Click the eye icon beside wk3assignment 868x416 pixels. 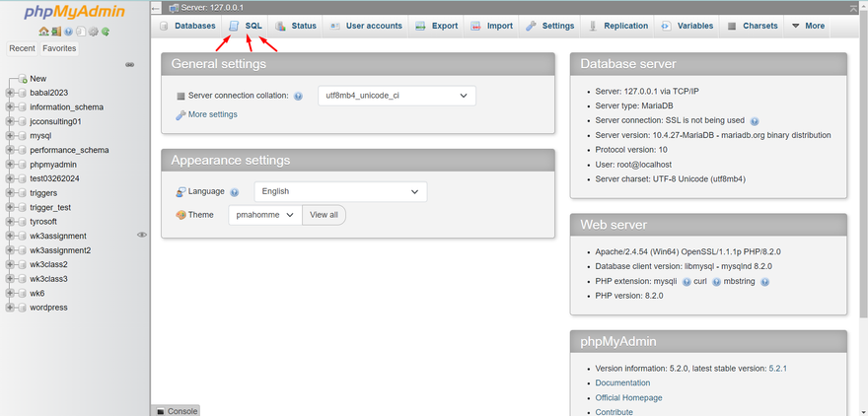tap(142, 236)
